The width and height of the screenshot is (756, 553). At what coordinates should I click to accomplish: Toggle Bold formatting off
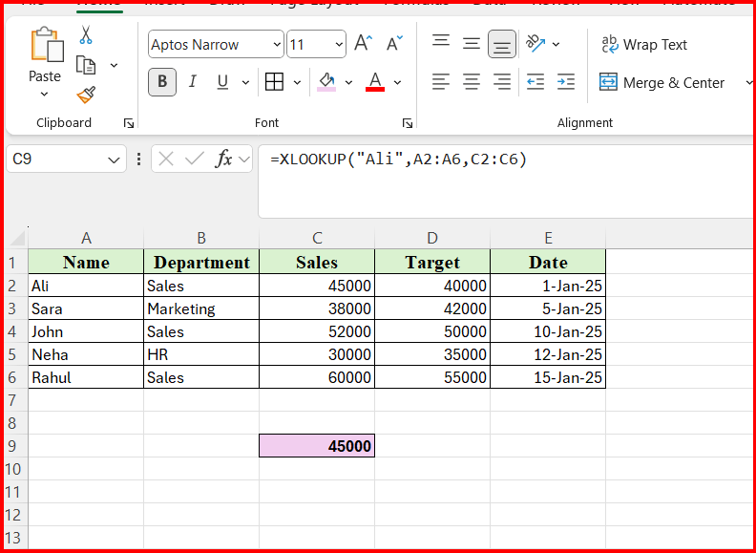[x=162, y=82]
